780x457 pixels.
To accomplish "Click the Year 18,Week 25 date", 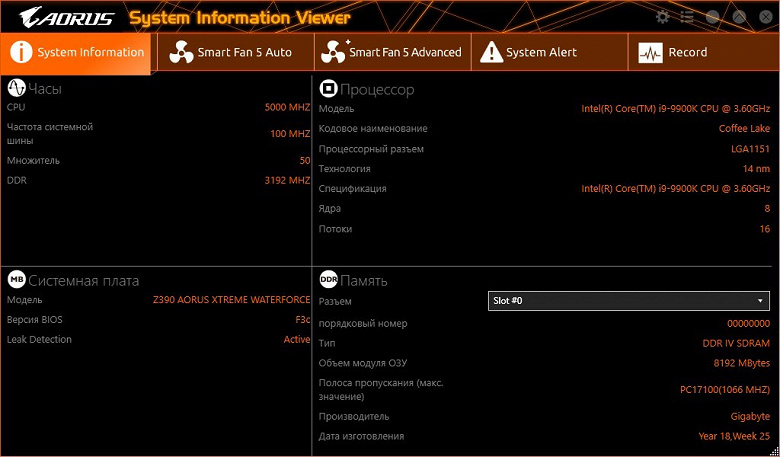I will [734, 436].
